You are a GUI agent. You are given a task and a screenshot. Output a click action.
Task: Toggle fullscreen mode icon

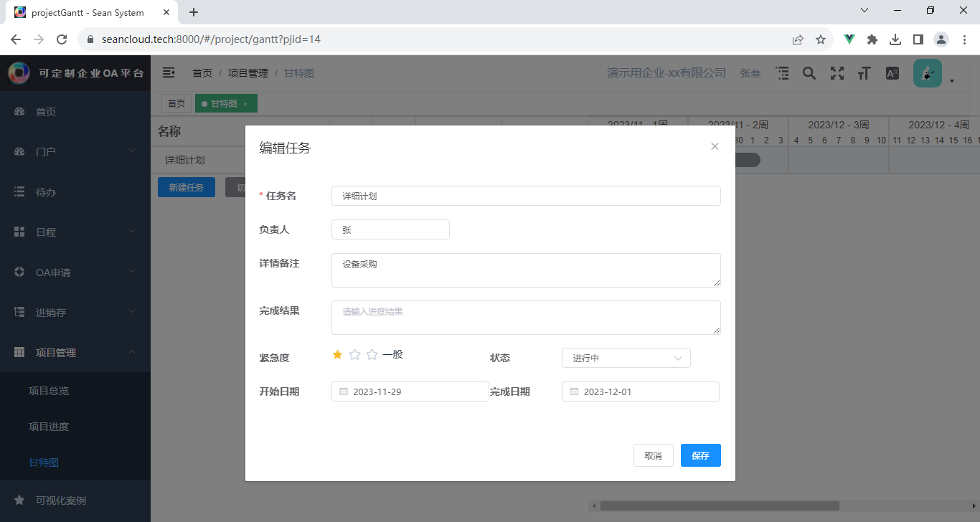[837, 73]
